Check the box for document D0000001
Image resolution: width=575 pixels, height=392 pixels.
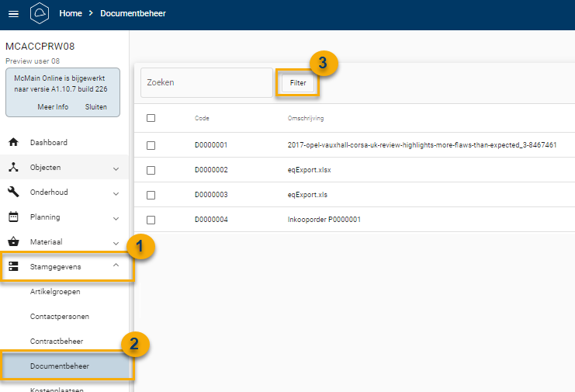(x=151, y=145)
